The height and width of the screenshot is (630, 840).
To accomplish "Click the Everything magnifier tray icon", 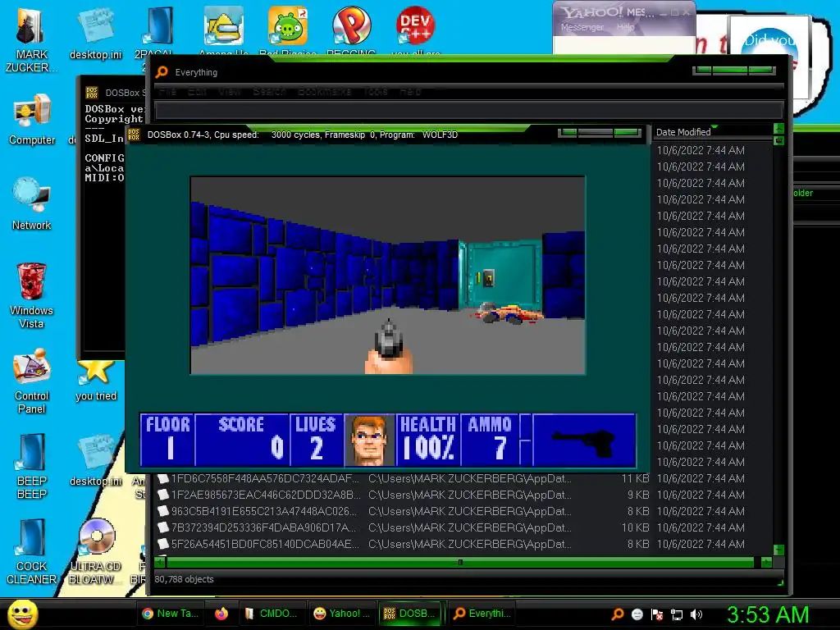I will (617, 614).
